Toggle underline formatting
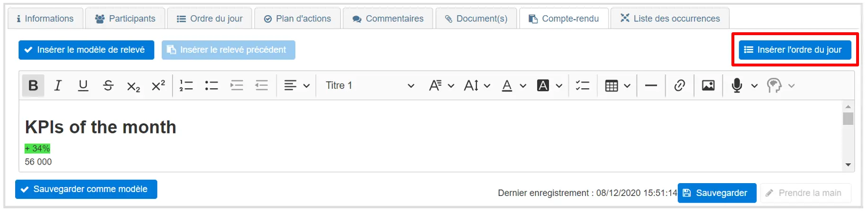868x214 pixels. tap(83, 85)
